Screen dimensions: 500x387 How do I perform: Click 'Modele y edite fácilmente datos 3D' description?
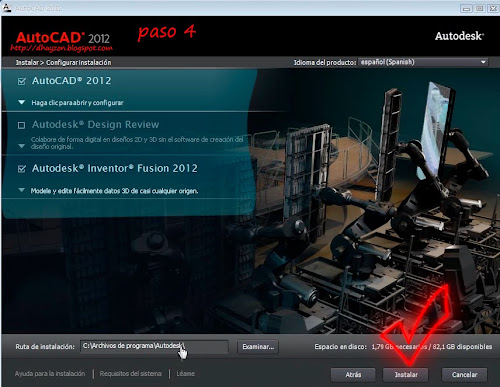point(114,191)
